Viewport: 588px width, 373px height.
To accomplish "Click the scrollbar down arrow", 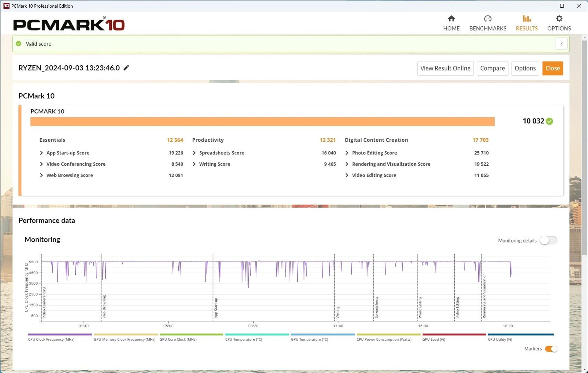I will 584,370.
